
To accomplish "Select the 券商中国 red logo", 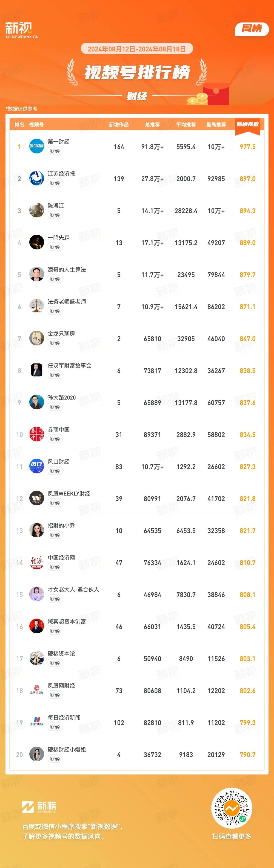I will pyautogui.click(x=36, y=434).
